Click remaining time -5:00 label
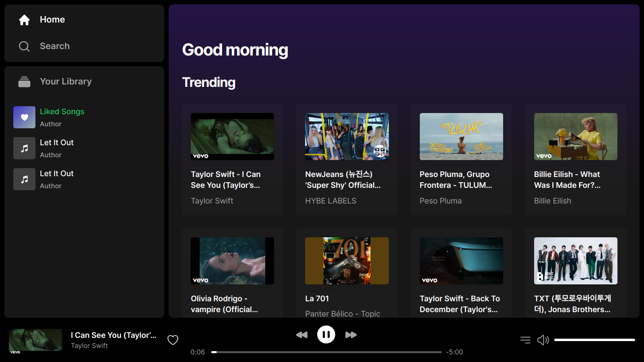 [454, 352]
